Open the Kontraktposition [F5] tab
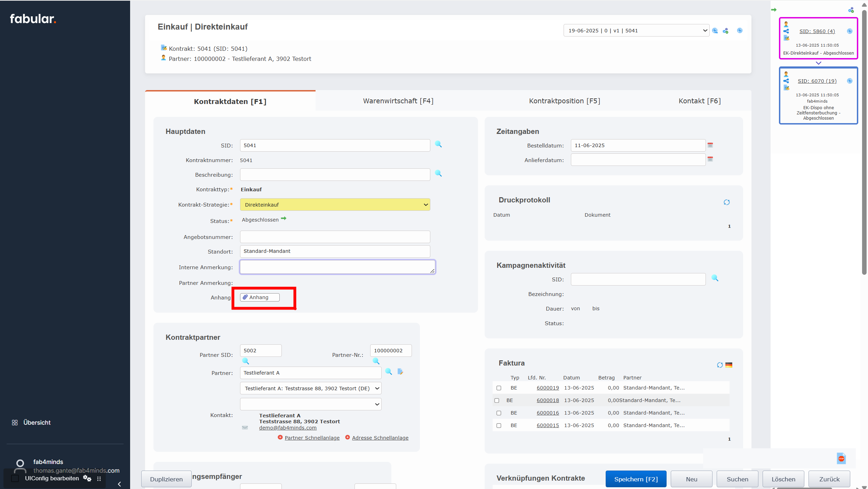Screen dimensions: 868x489 (564, 101)
